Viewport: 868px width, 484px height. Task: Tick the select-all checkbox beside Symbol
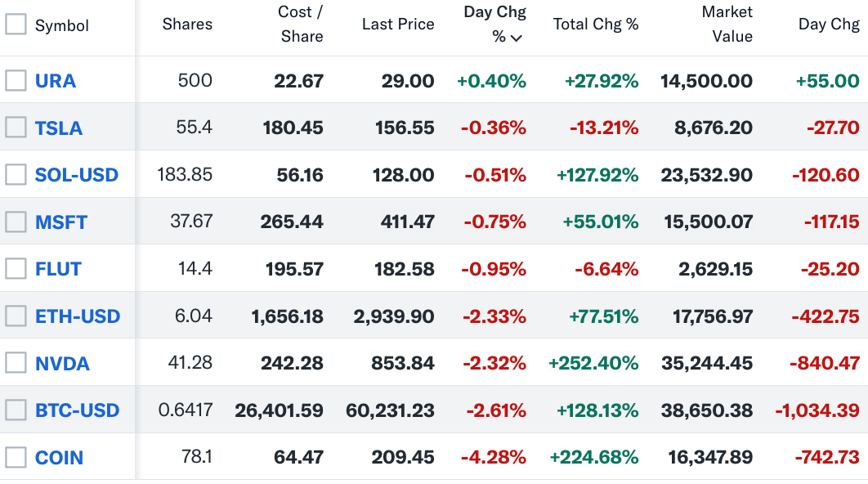(16, 25)
